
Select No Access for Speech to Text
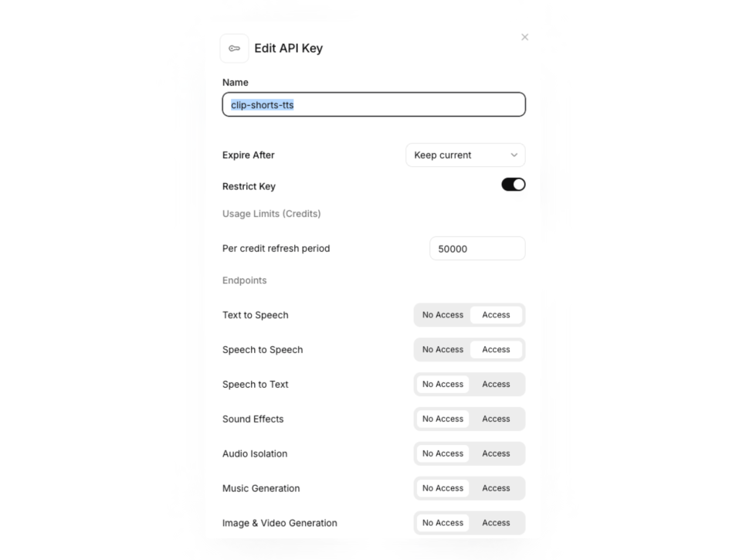click(x=443, y=385)
